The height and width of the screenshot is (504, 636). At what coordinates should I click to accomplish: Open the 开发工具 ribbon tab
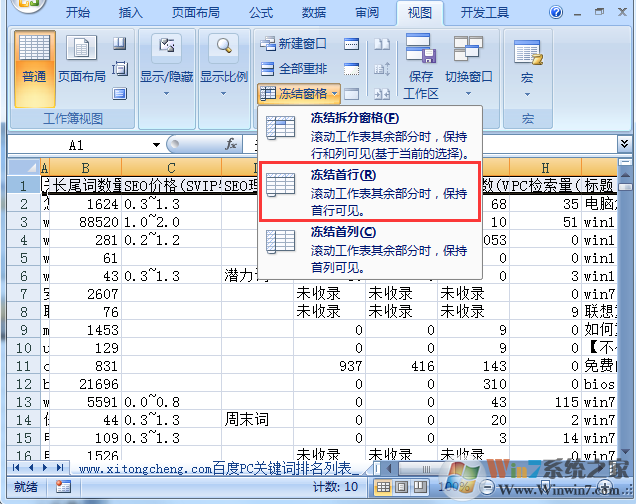point(485,13)
